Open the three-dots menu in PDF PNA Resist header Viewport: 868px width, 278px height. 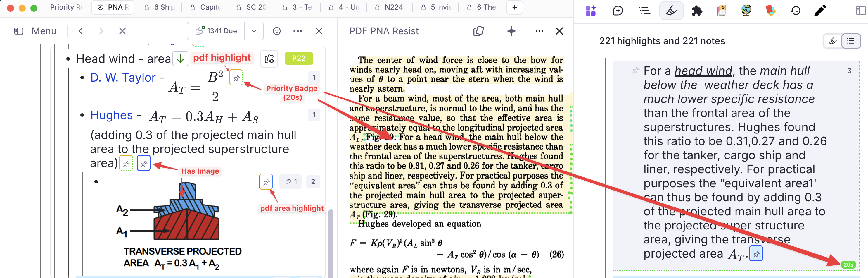[x=539, y=31]
